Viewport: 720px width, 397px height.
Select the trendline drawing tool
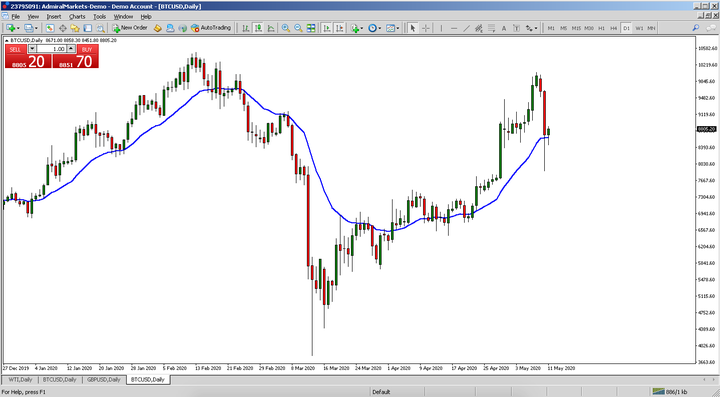pos(467,28)
